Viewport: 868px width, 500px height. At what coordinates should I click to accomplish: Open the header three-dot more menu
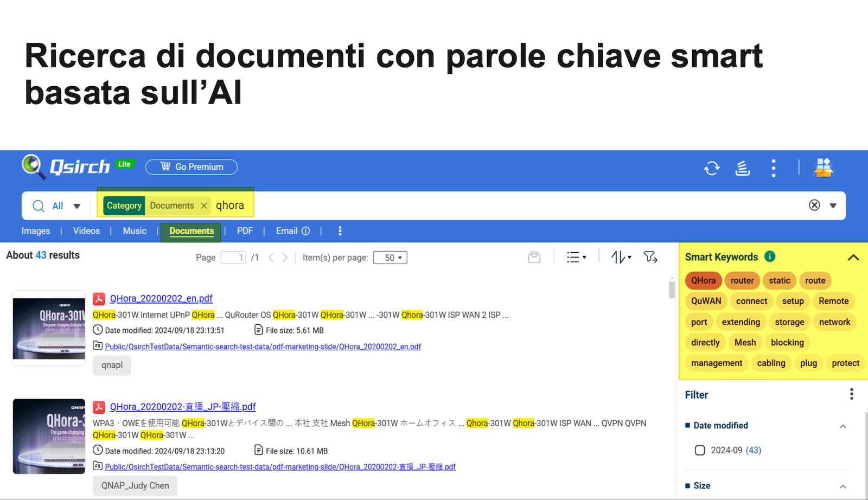click(774, 168)
